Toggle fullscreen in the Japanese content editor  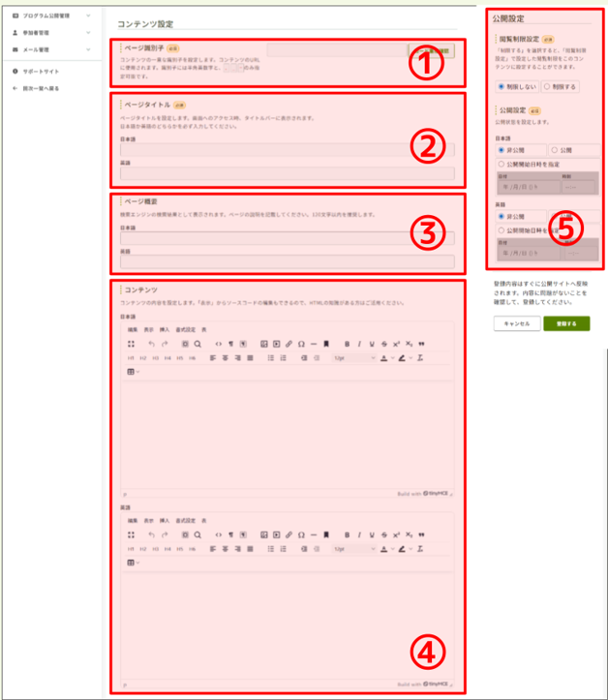pyautogui.click(x=131, y=344)
